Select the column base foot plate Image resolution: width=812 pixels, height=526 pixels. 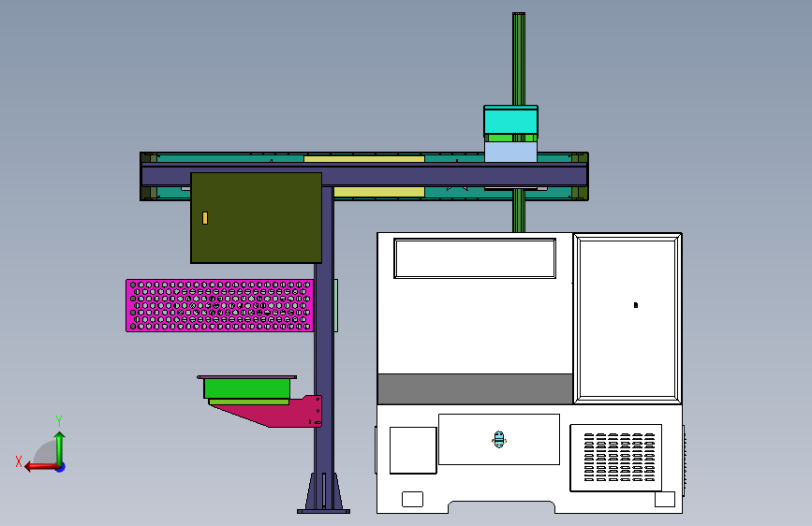[324, 512]
